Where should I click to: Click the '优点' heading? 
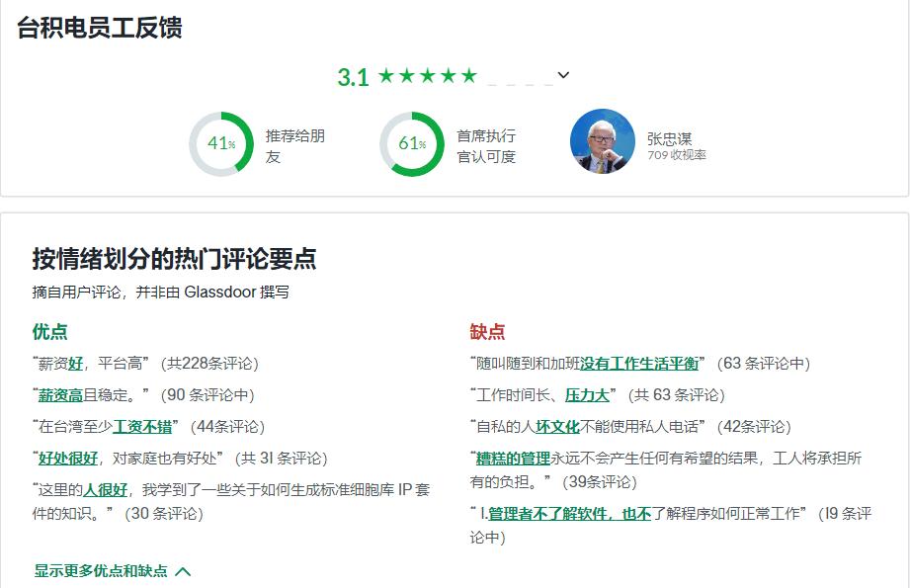50,332
